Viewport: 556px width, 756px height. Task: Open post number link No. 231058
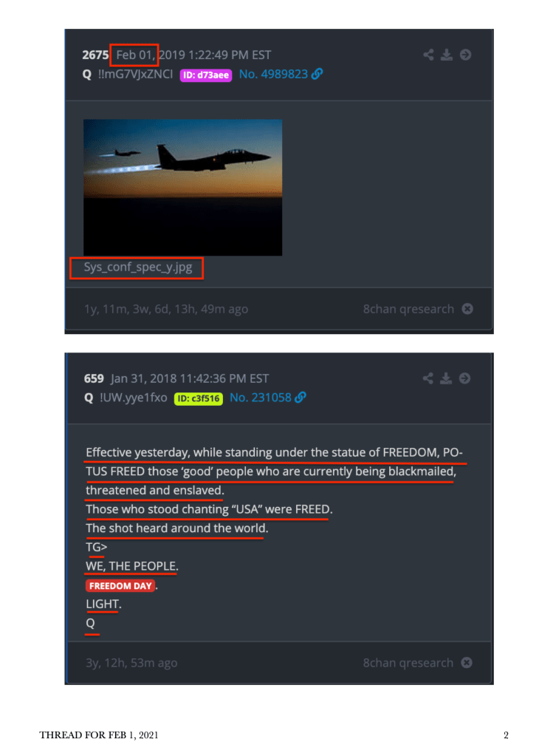(x=261, y=398)
